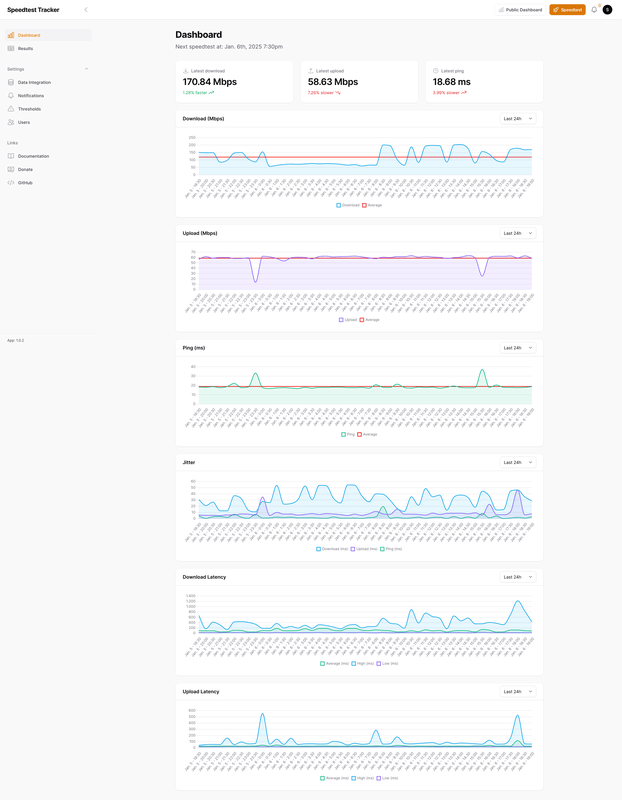Open the user avatar menu
The height and width of the screenshot is (800, 622).
(x=607, y=10)
